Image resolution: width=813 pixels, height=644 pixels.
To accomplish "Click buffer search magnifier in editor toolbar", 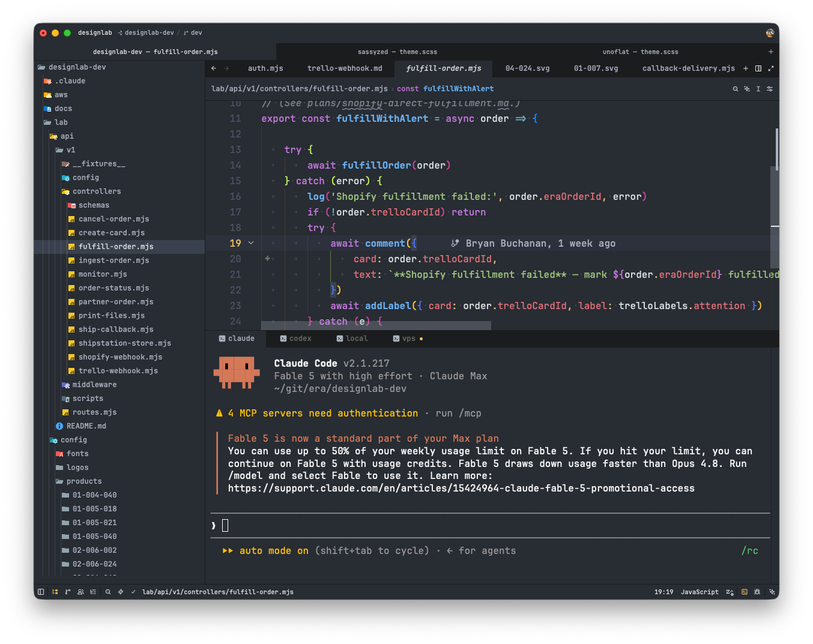I will coord(736,89).
